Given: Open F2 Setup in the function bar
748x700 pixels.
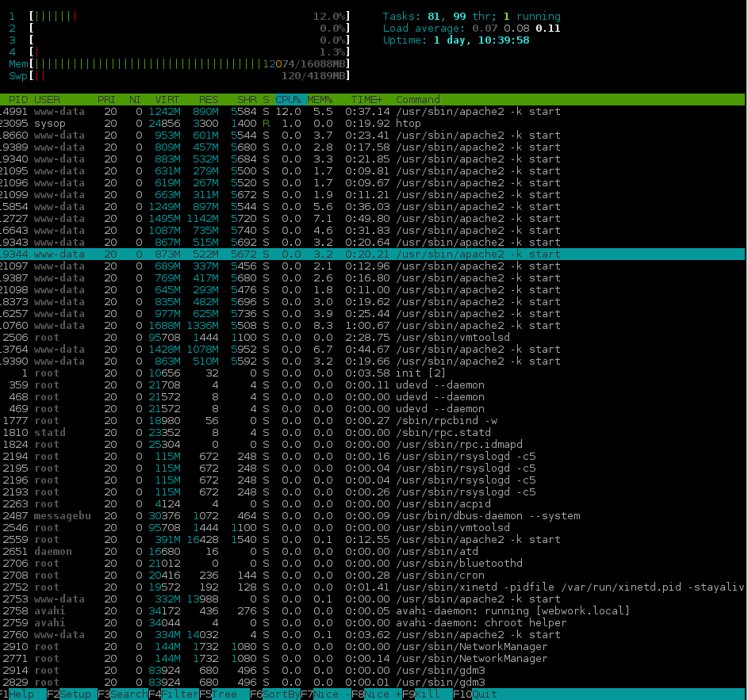Looking at the screenshot, I should [71, 694].
